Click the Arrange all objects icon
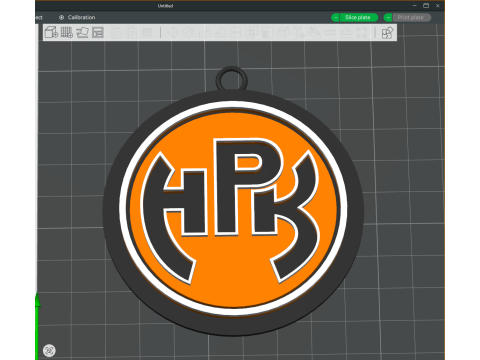The height and width of the screenshot is (360, 480). (98, 32)
